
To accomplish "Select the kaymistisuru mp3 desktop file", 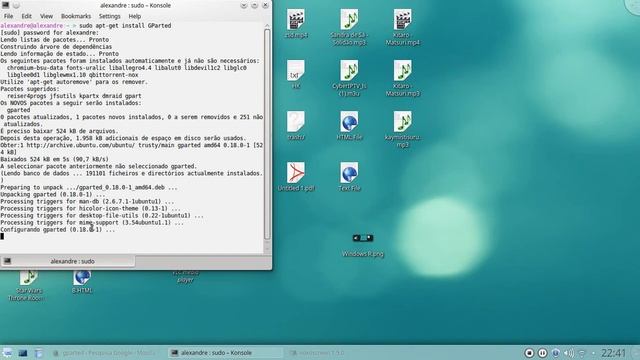I will click(x=402, y=129).
